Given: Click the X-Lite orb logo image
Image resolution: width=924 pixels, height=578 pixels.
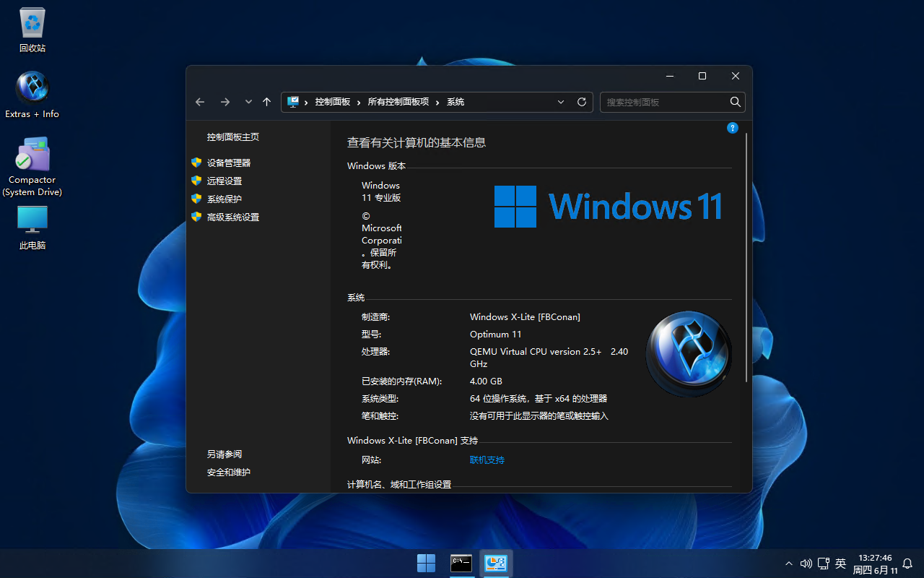Looking at the screenshot, I should coord(689,354).
